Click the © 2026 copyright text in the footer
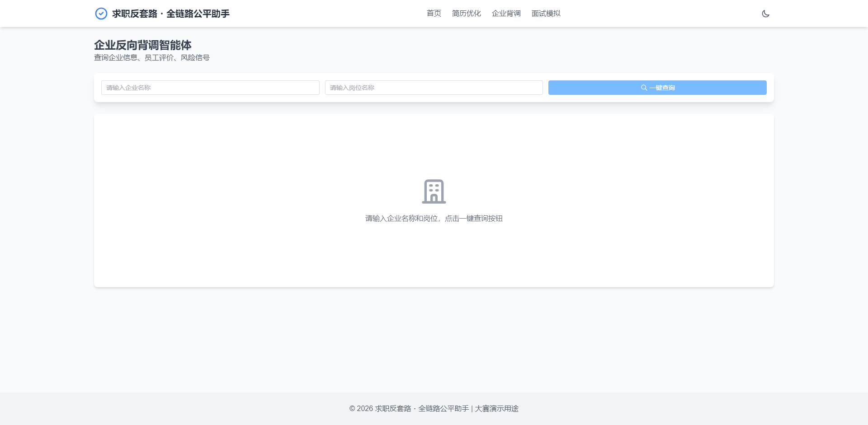The height and width of the screenshot is (425, 868). (361, 409)
